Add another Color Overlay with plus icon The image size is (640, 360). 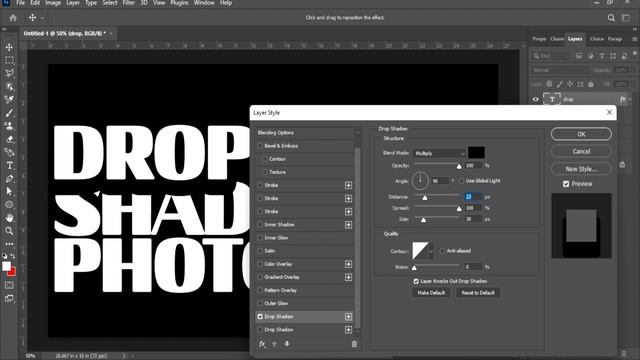click(x=348, y=264)
